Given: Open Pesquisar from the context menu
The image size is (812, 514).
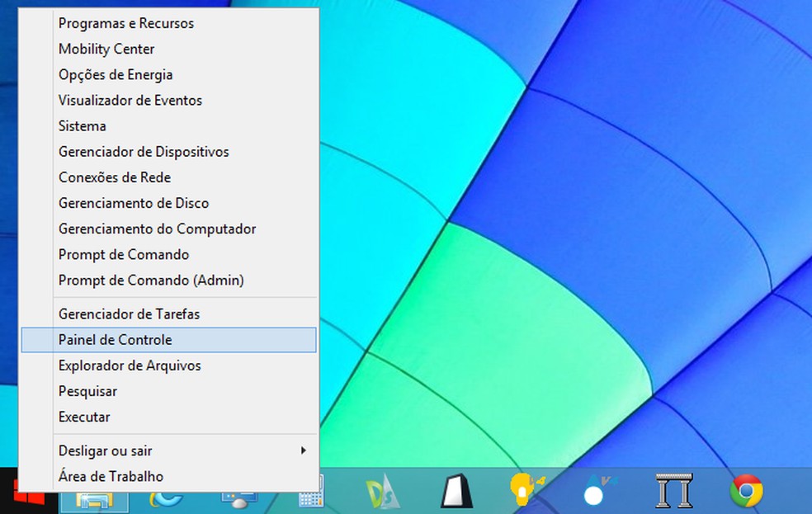Looking at the screenshot, I should tap(87, 391).
